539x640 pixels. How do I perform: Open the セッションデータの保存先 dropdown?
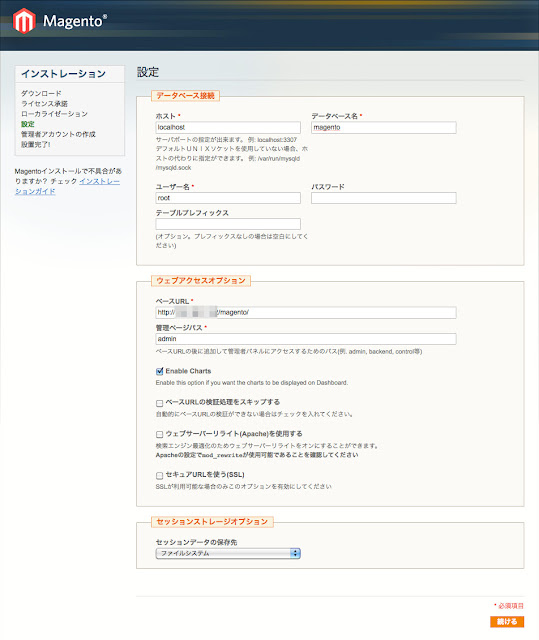[228, 553]
